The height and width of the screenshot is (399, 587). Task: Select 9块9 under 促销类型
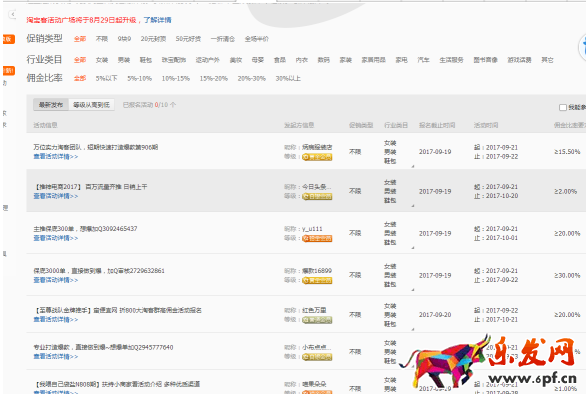(x=124, y=39)
